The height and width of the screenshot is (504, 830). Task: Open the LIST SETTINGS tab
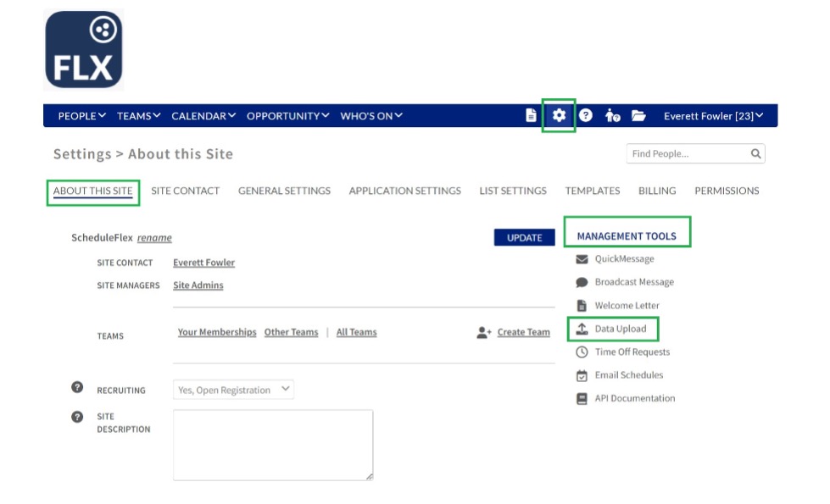pos(513,191)
